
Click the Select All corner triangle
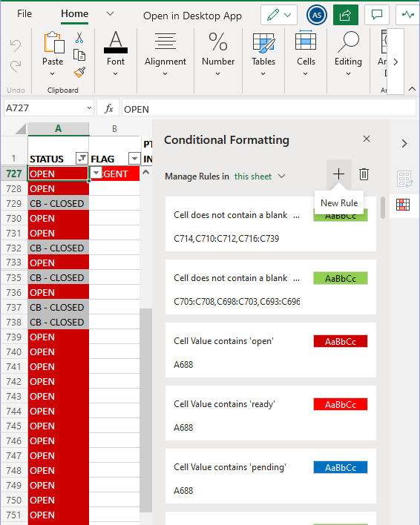(21, 128)
